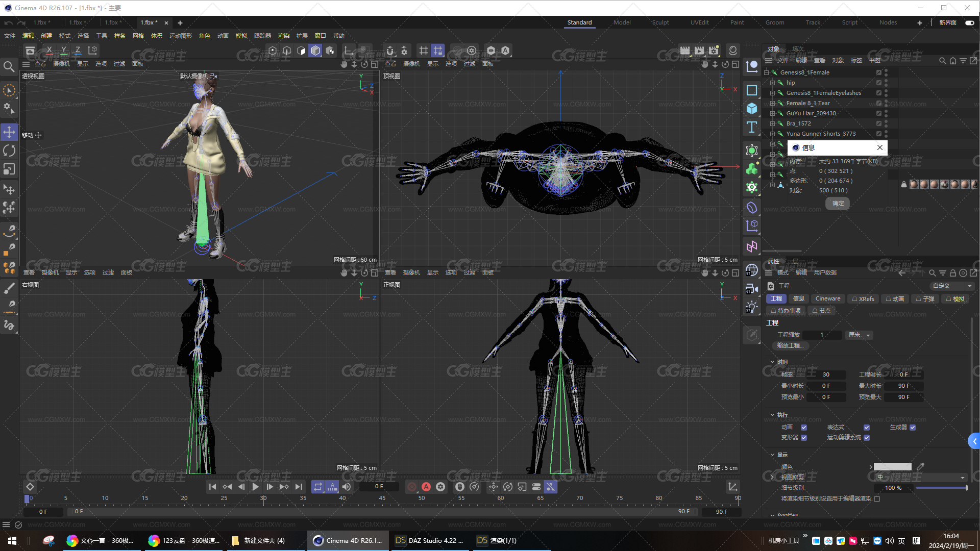The height and width of the screenshot is (551, 980).
Task: Expand Yuna Gunner Shorts_3773 object
Action: click(772, 134)
